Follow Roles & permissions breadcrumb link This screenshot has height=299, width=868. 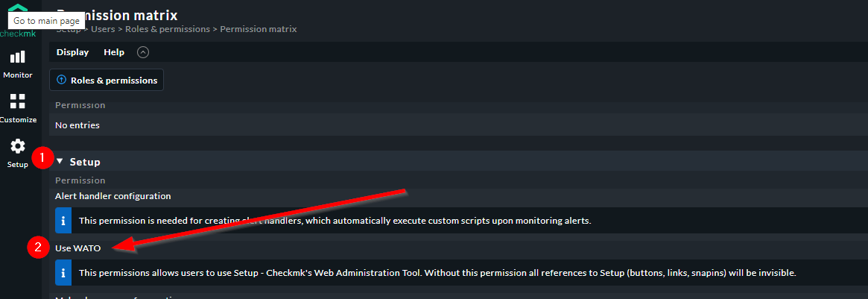pyautogui.click(x=168, y=29)
